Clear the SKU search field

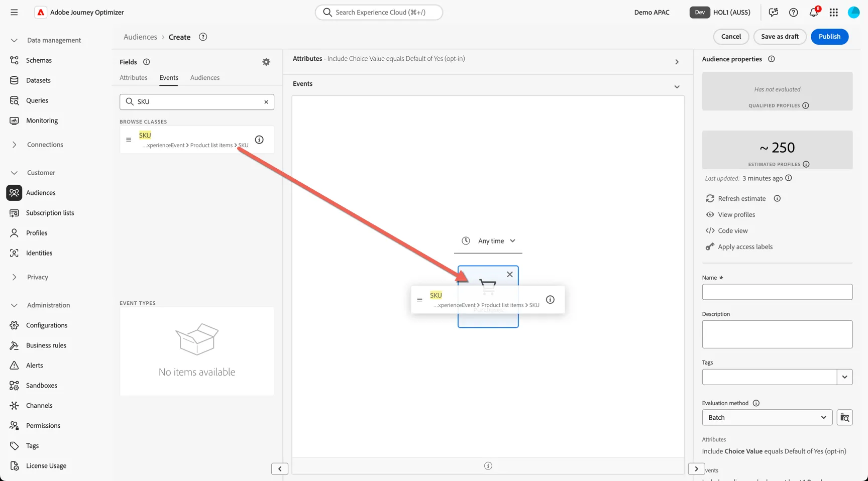click(266, 102)
